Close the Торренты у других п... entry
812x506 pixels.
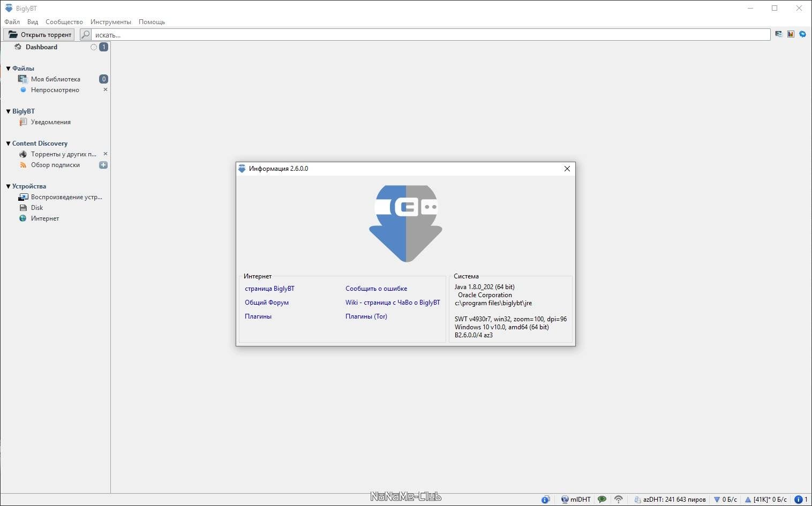pyautogui.click(x=106, y=154)
